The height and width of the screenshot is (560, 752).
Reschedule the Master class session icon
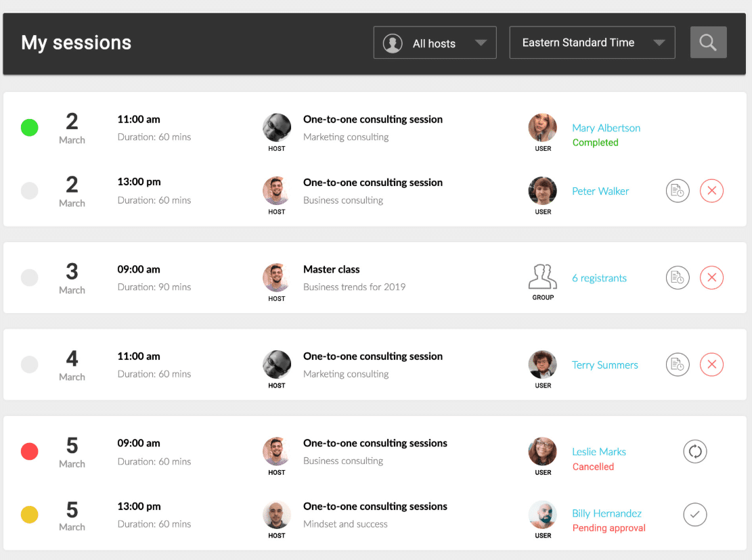(678, 278)
